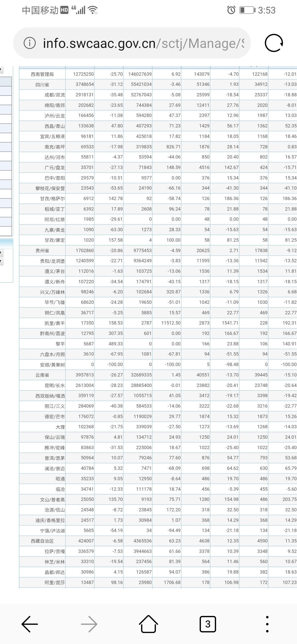Go back using the left arrow

pos(30,624)
